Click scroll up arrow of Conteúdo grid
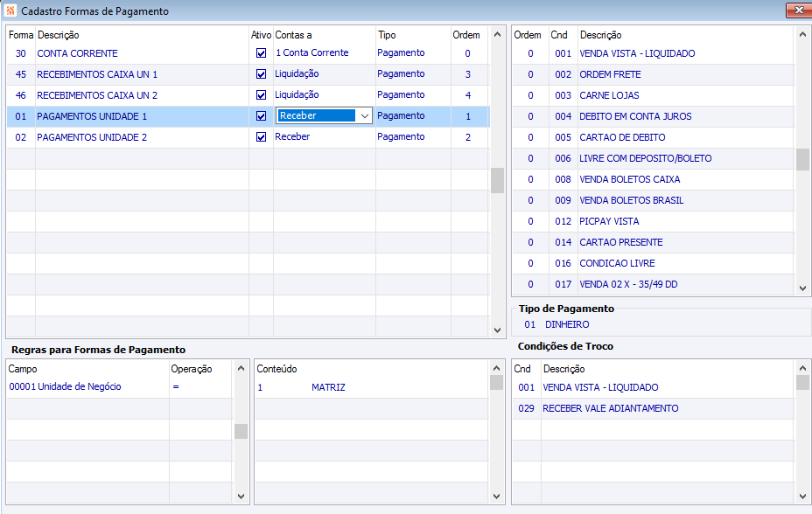812x514 pixels. (x=496, y=368)
